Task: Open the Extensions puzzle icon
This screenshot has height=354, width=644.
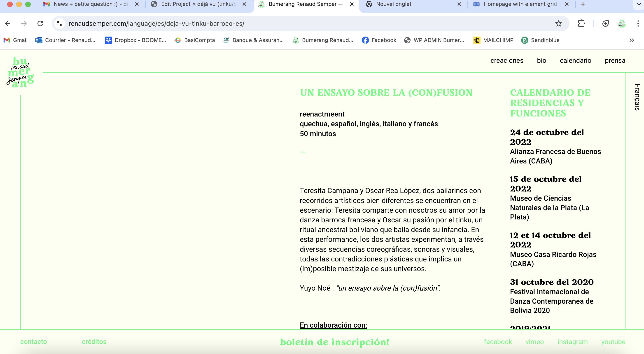Action: click(581, 23)
